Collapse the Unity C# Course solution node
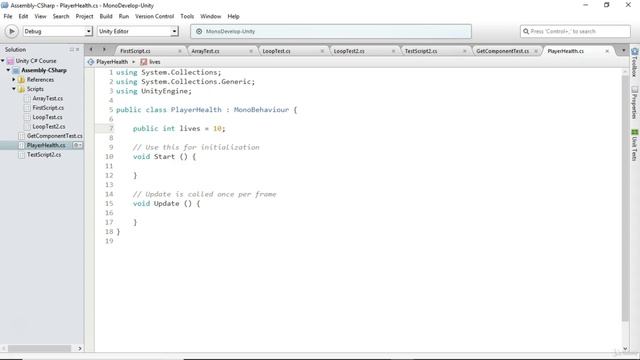640x360 pixels. coord(3,61)
